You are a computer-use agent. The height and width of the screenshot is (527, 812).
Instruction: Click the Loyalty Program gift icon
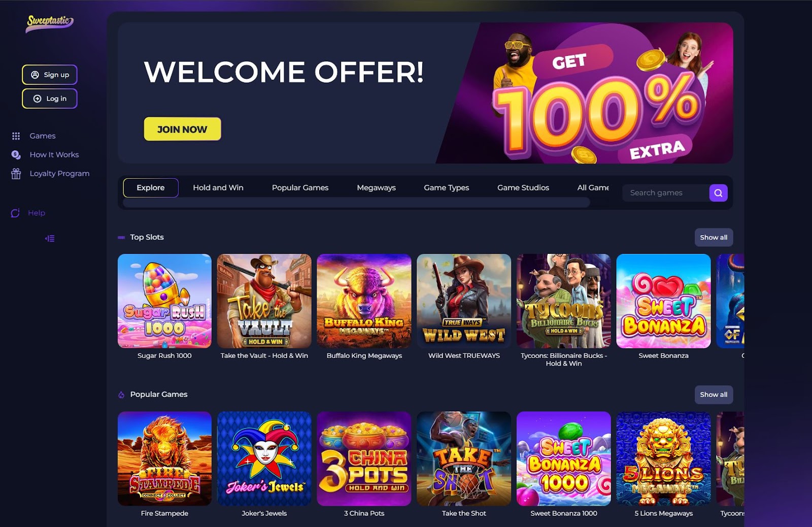pos(16,174)
